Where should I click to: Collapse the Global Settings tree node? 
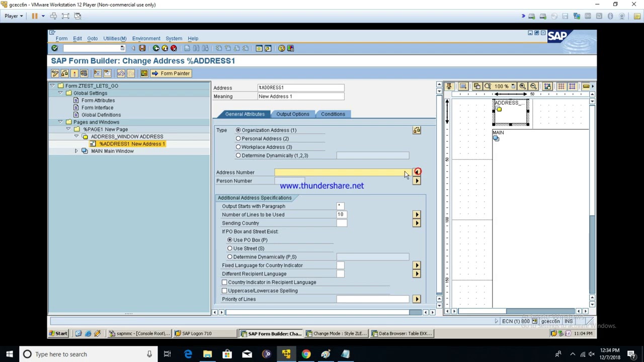(60, 93)
